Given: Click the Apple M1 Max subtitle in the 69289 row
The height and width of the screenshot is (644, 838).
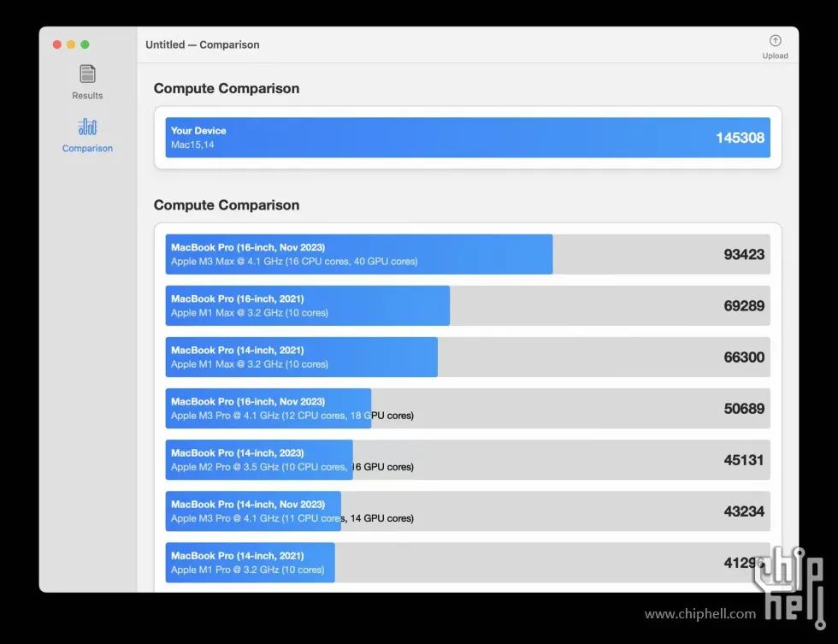Looking at the screenshot, I should (250, 313).
